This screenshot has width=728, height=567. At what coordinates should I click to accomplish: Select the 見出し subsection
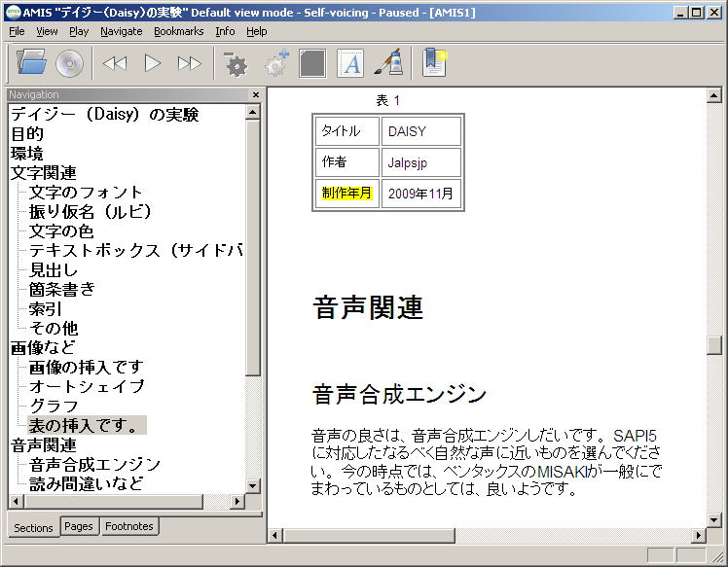tap(53, 270)
